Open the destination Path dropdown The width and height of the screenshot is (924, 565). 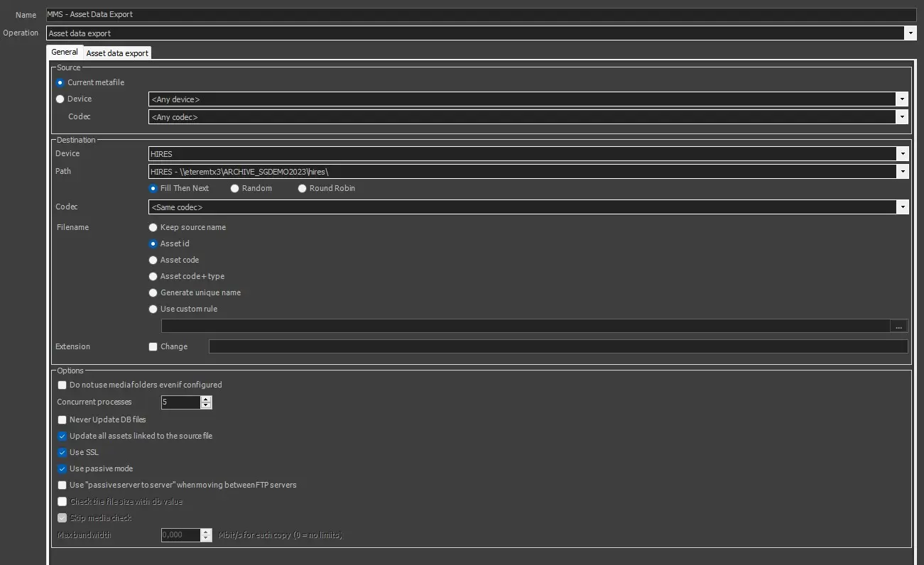[902, 172]
